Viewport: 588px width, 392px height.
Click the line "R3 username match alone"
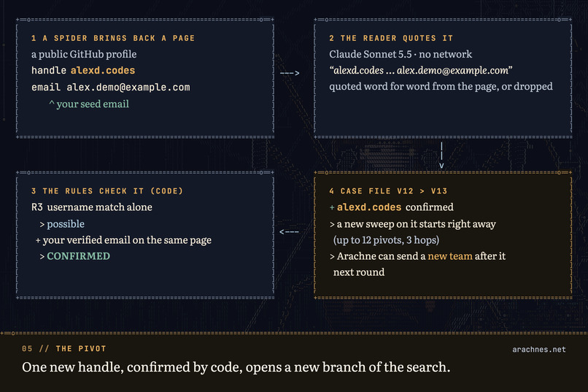92,207
